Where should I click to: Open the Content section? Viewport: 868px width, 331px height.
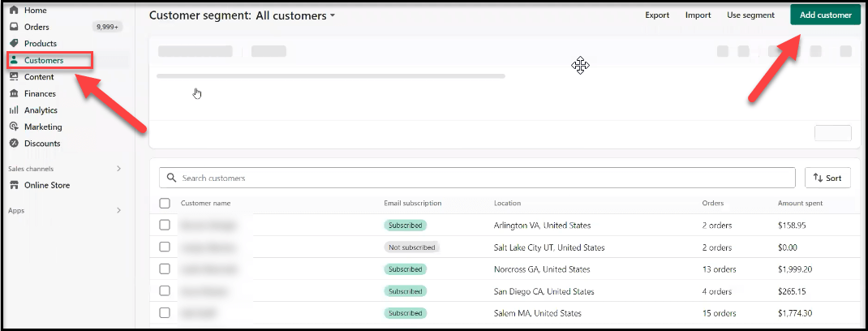(x=39, y=77)
